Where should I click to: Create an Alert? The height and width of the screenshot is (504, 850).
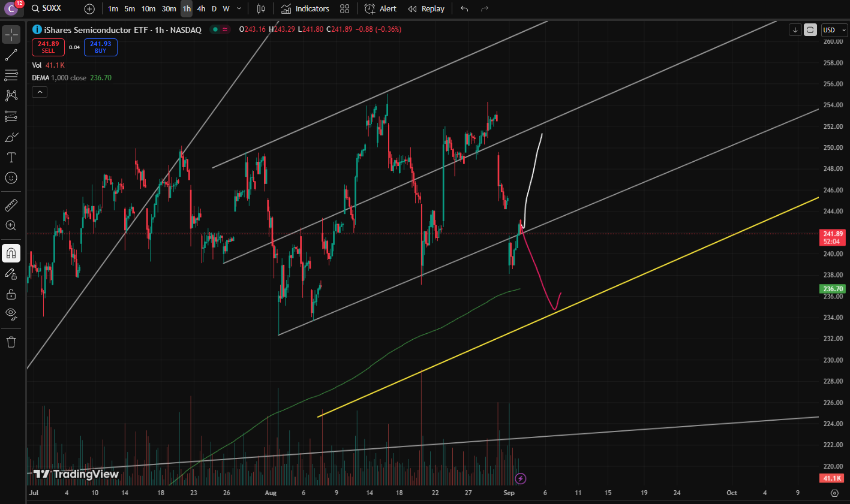pyautogui.click(x=381, y=9)
